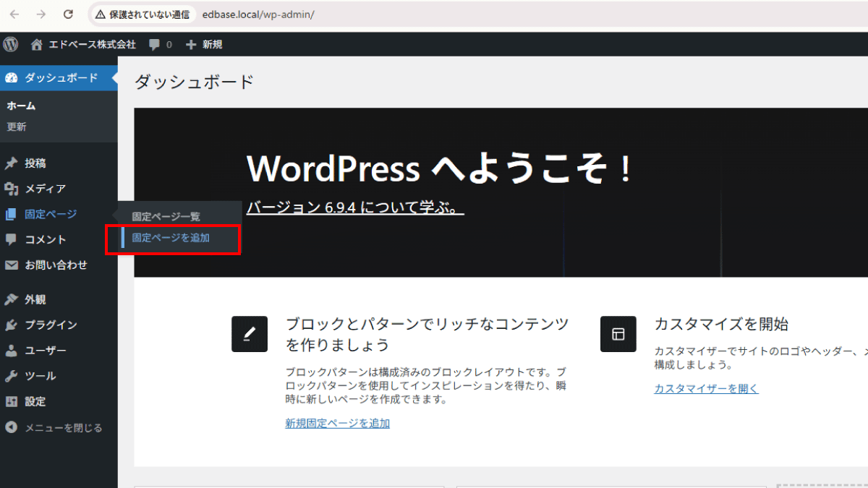
Task: Click the バージョン 6.9.4 について学ぶ link
Action: [x=354, y=208]
